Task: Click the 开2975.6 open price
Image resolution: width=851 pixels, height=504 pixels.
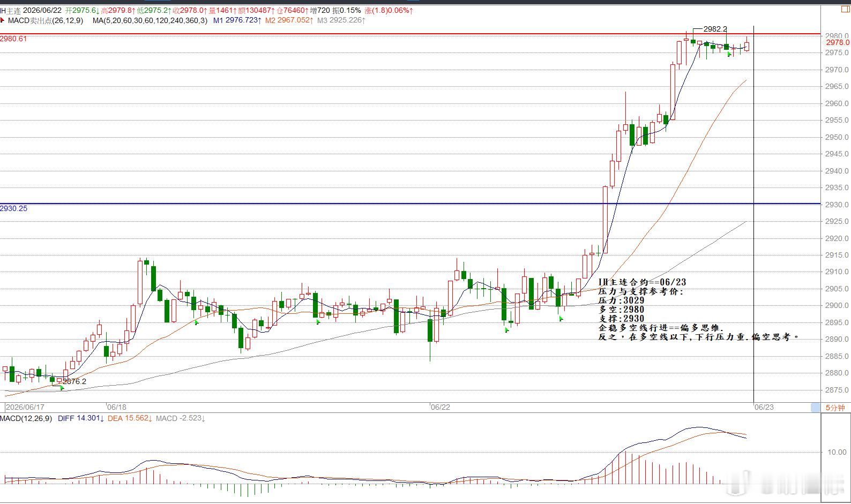Action: coord(83,10)
